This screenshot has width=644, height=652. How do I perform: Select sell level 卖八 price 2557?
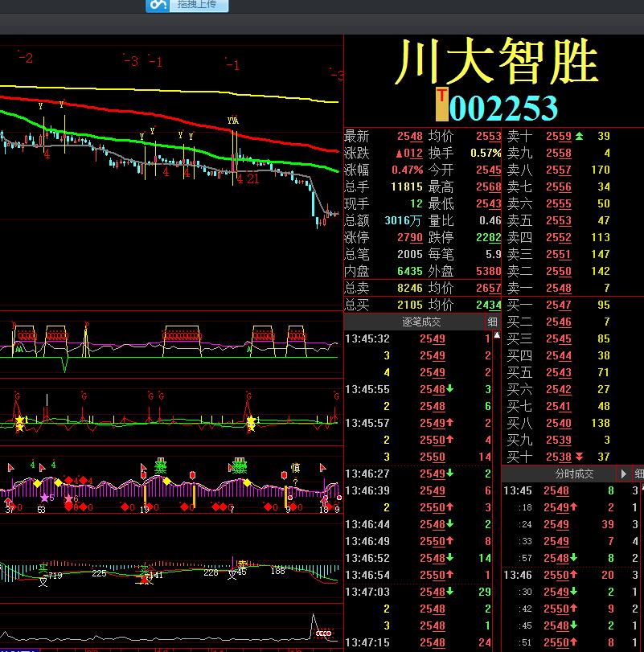point(558,170)
